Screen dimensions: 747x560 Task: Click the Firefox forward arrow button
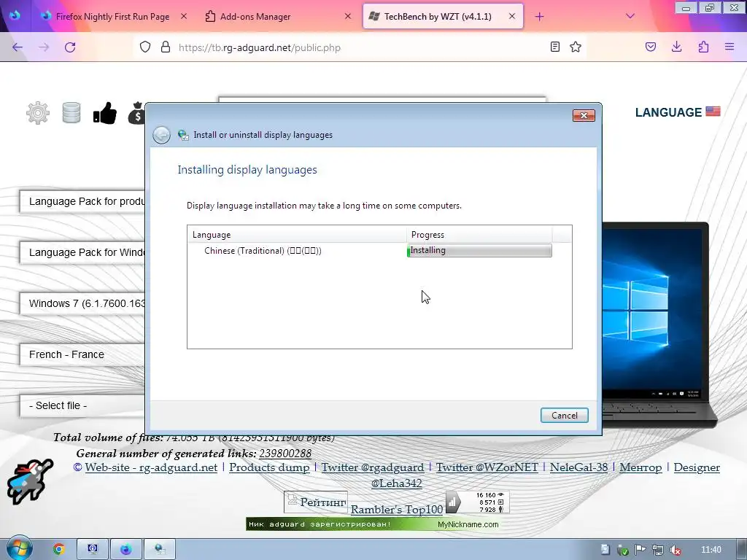tap(44, 47)
